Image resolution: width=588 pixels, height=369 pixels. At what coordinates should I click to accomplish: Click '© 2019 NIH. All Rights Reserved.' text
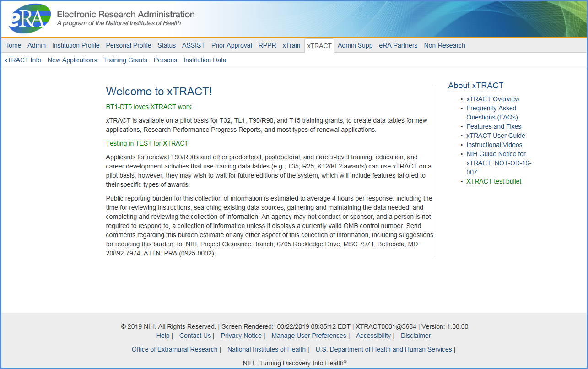(x=168, y=326)
